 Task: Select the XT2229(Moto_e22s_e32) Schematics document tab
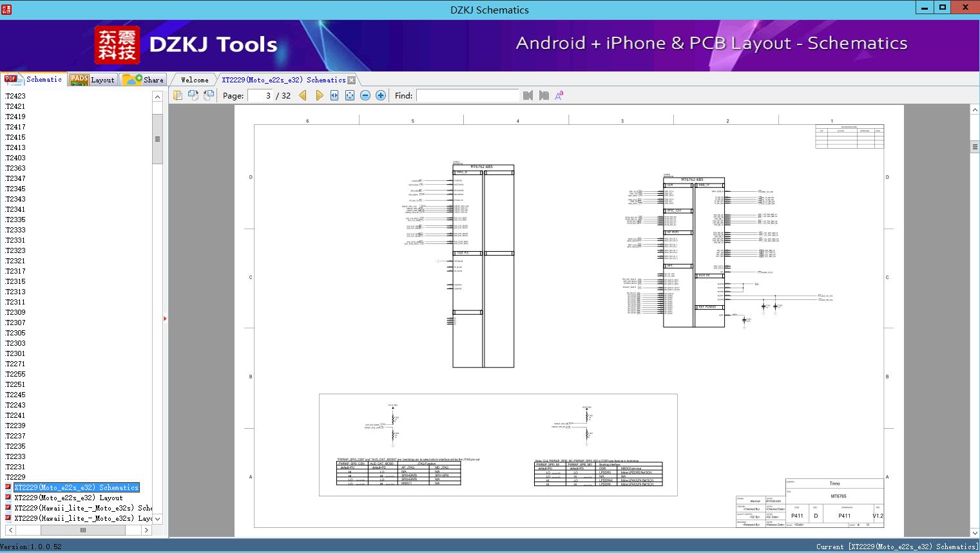pos(283,80)
